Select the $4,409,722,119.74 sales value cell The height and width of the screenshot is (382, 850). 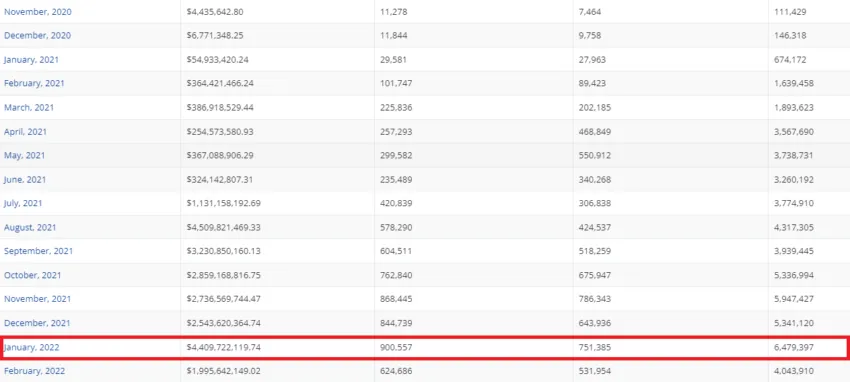click(x=223, y=347)
